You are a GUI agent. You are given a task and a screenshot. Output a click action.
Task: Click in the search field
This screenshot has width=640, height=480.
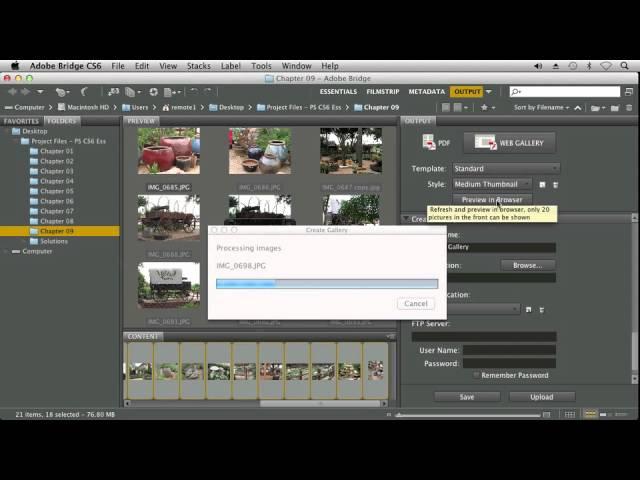(564, 92)
